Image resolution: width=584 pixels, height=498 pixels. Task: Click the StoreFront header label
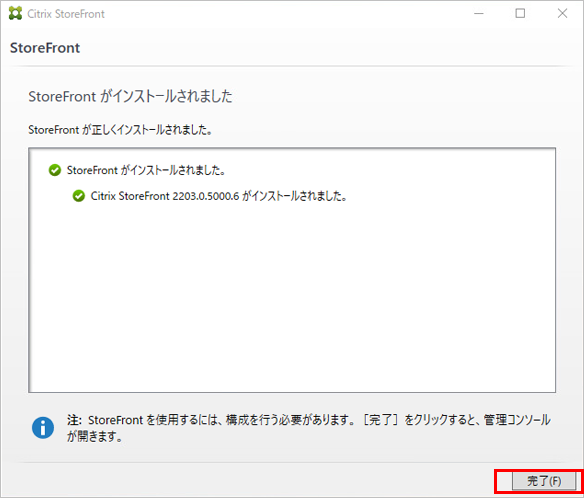(45, 48)
